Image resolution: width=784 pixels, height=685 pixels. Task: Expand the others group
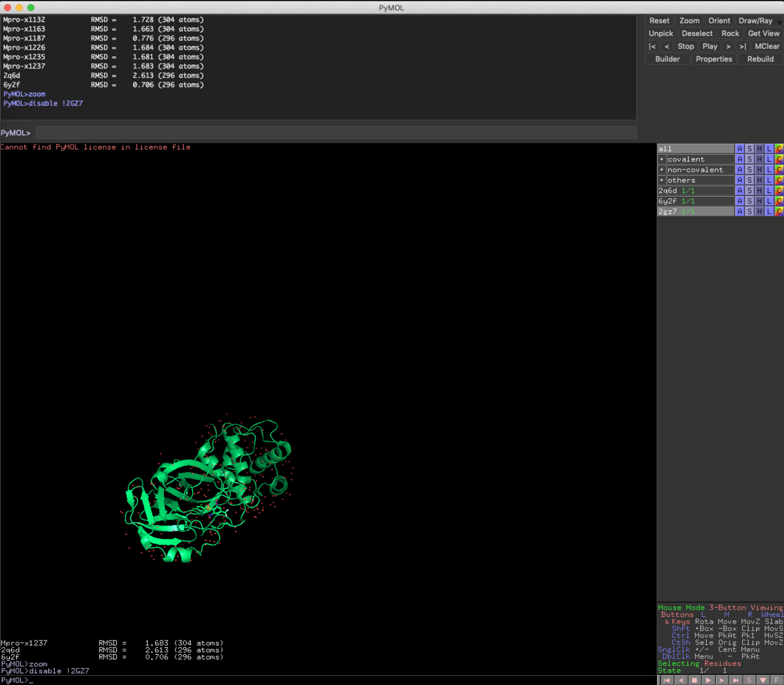661,180
